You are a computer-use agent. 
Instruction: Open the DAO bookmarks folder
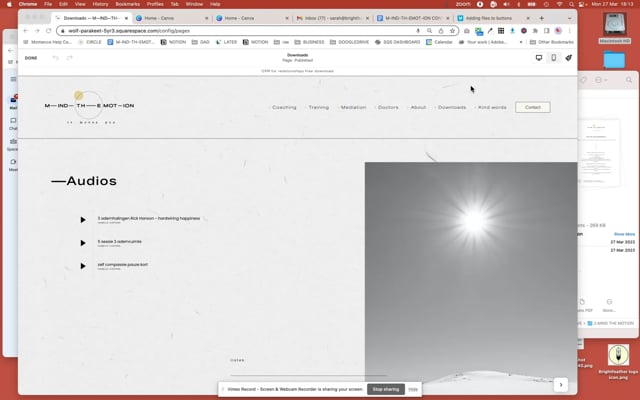200,42
